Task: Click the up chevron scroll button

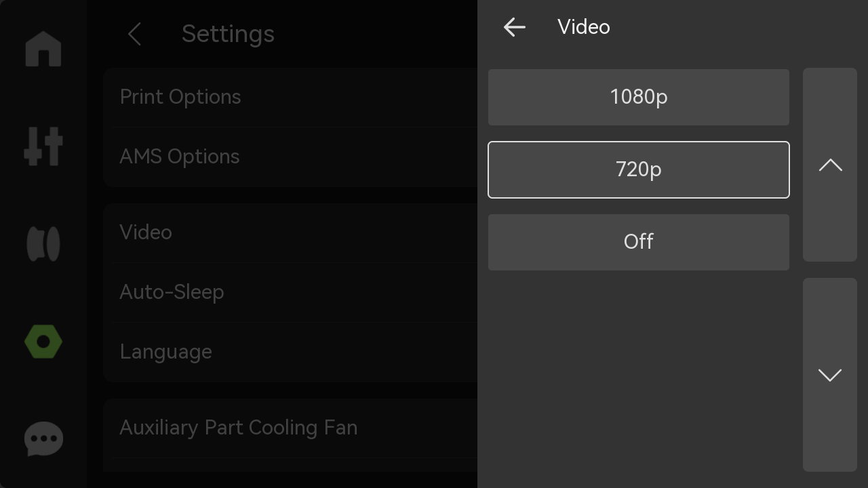Action: 830,165
